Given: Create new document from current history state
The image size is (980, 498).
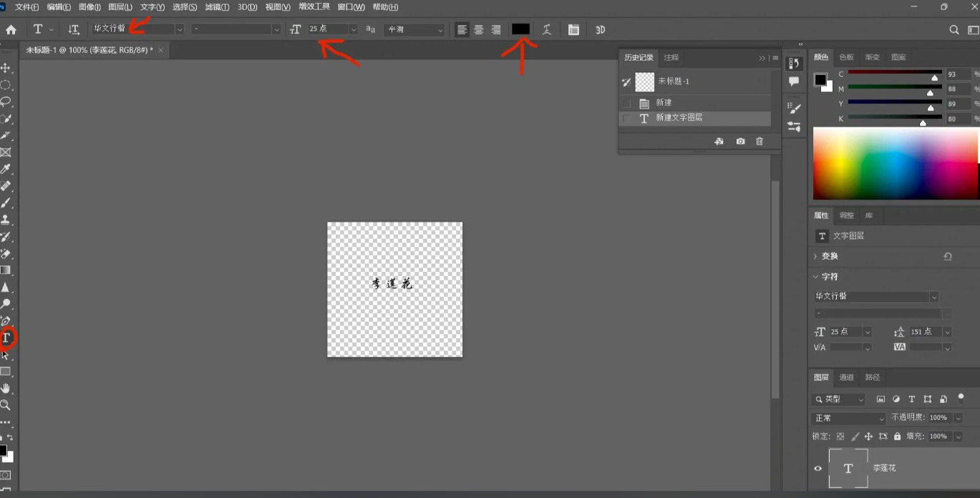Looking at the screenshot, I should tap(719, 142).
